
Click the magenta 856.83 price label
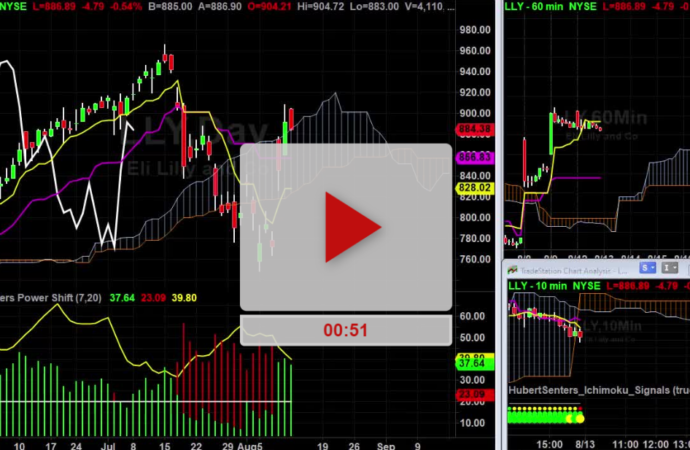[474, 157]
